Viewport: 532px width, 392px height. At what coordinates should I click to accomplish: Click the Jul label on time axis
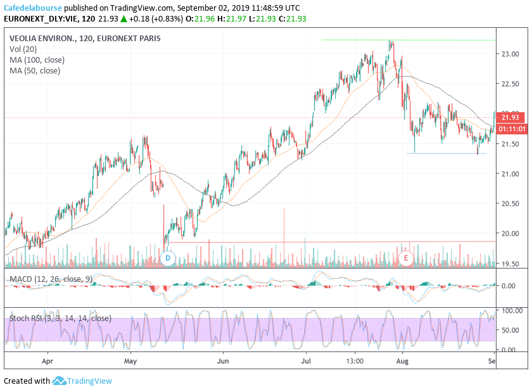(306, 361)
